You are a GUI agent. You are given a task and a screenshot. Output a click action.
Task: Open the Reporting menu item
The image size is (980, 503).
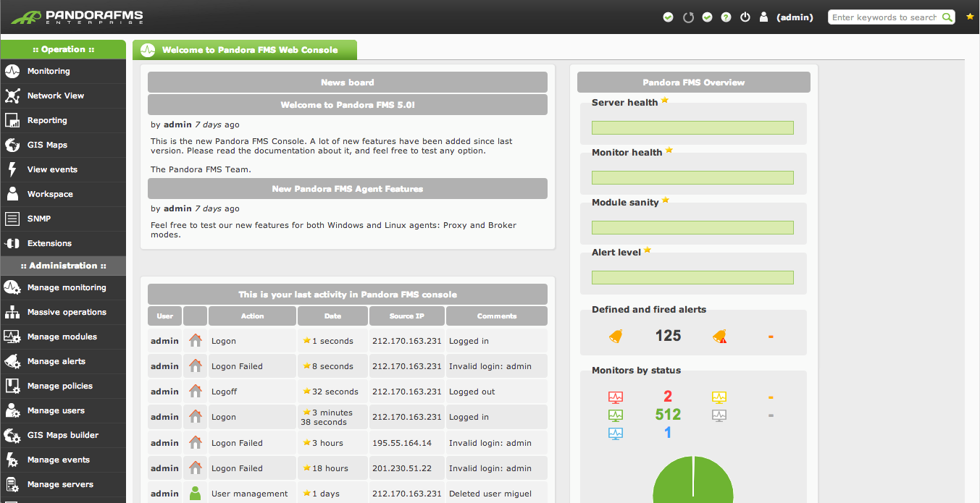63,120
